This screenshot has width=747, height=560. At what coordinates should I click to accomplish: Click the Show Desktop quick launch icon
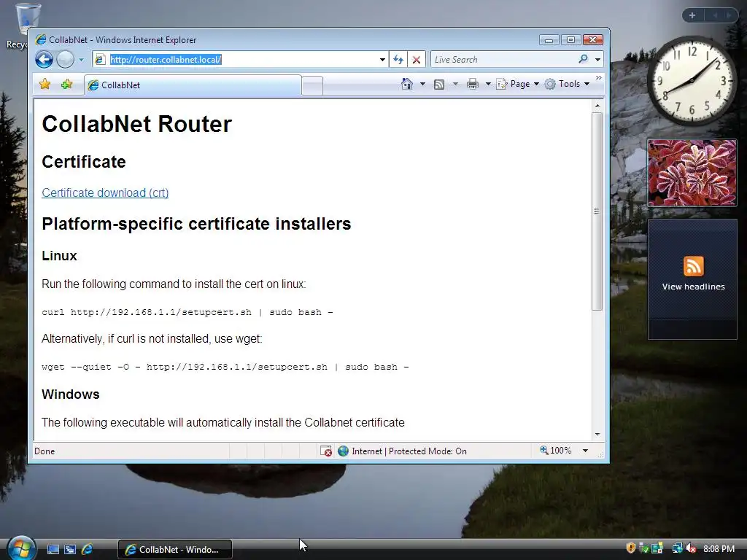pos(53,550)
